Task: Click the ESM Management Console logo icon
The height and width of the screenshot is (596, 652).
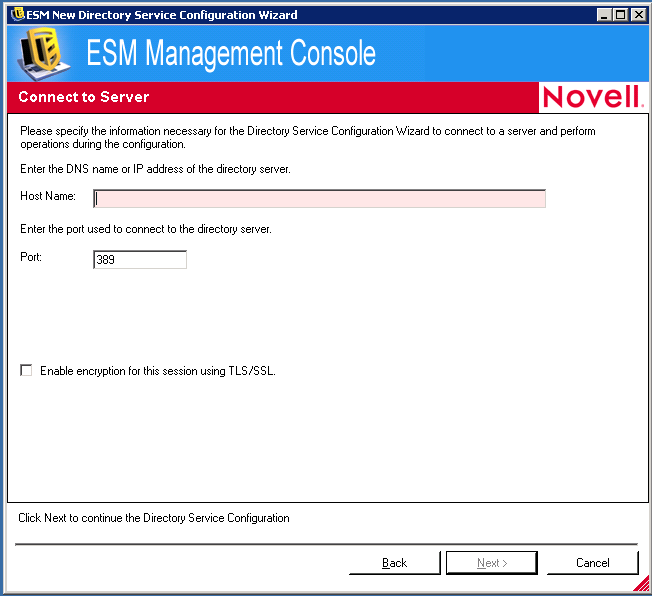Action: click(42, 54)
